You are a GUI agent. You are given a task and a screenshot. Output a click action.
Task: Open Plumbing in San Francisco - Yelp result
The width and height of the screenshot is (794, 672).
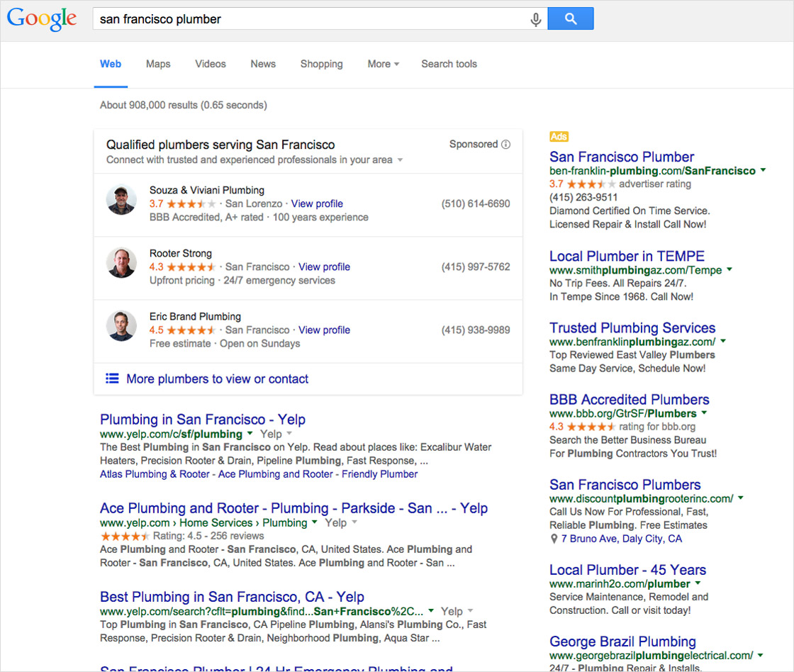pyautogui.click(x=203, y=420)
